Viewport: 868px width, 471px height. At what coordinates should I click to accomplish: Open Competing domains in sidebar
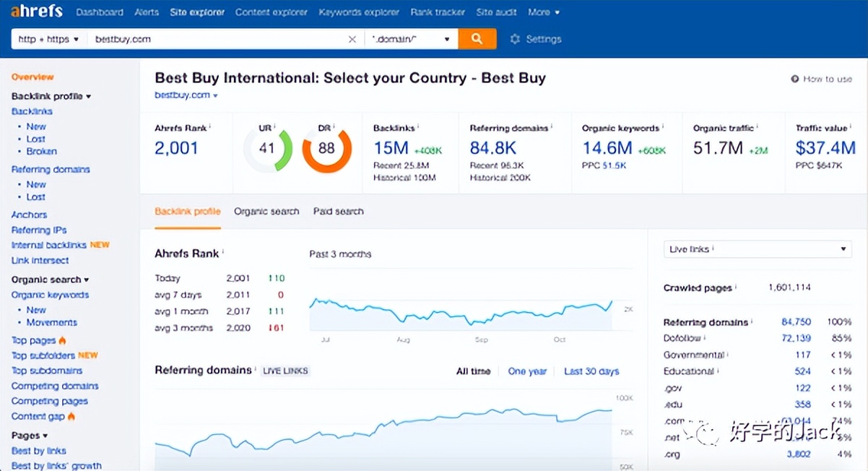(55, 386)
